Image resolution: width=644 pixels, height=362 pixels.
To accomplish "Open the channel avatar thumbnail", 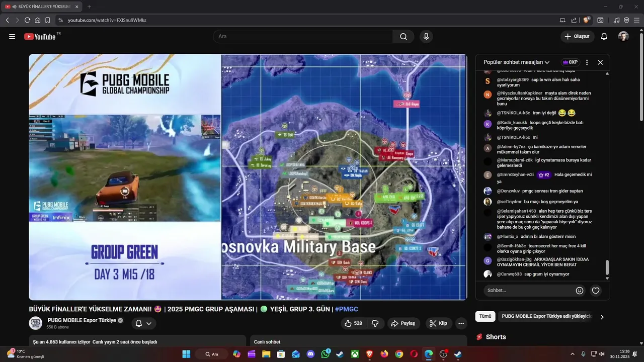I will (x=36, y=323).
